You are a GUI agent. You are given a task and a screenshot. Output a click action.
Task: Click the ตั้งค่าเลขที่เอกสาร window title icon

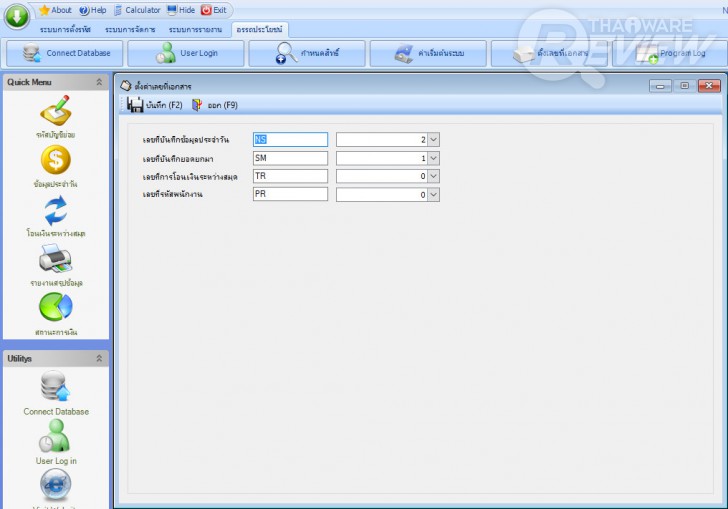[x=126, y=86]
